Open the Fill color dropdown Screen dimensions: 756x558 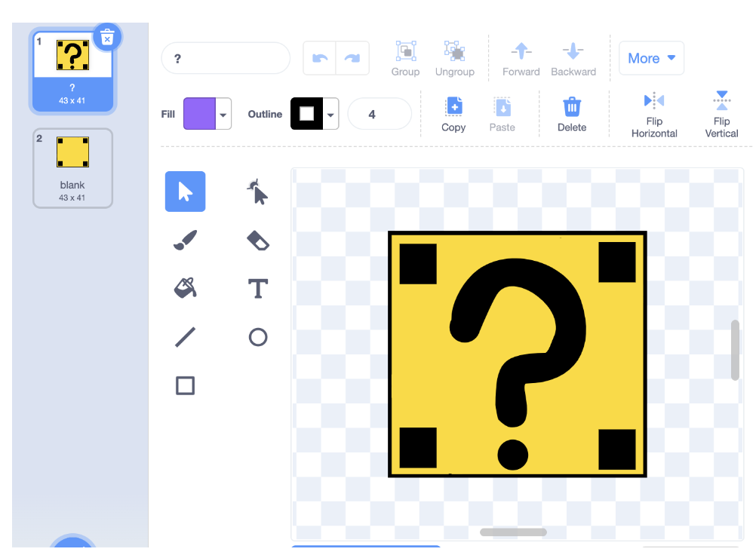click(x=223, y=115)
